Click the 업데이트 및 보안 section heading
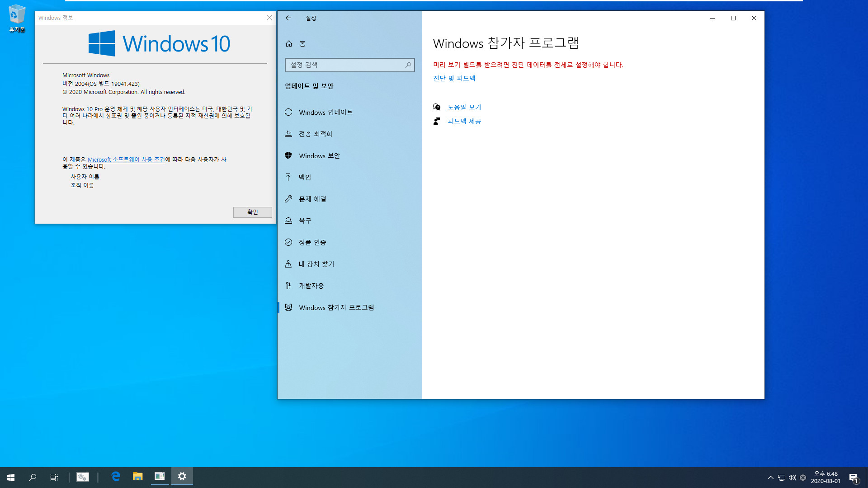868x488 pixels. pyautogui.click(x=309, y=86)
